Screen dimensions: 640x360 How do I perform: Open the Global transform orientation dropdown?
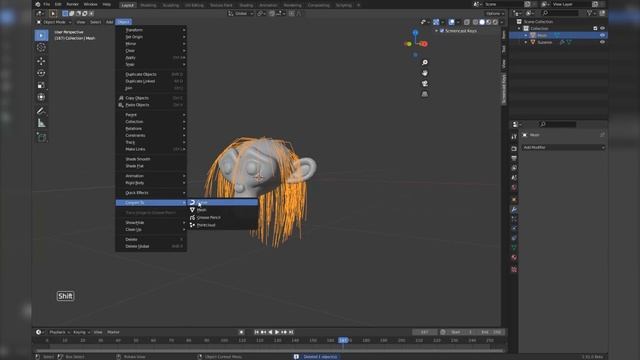[241, 13]
